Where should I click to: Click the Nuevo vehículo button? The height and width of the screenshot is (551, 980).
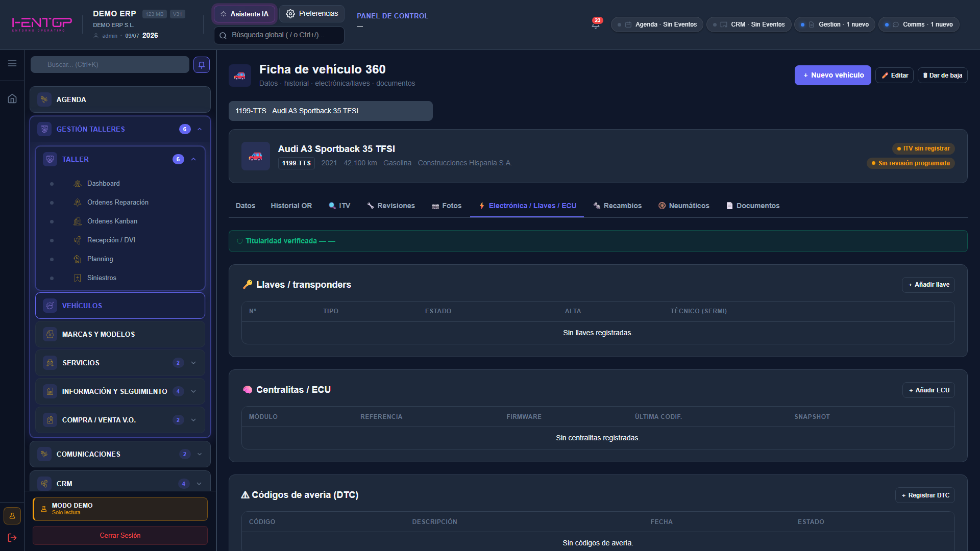click(x=833, y=76)
